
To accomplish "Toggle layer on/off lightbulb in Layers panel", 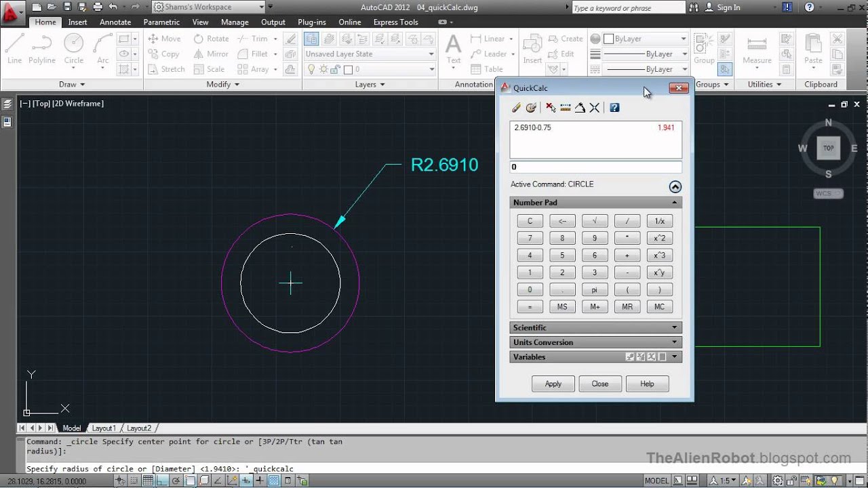I will (x=312, y=69).
